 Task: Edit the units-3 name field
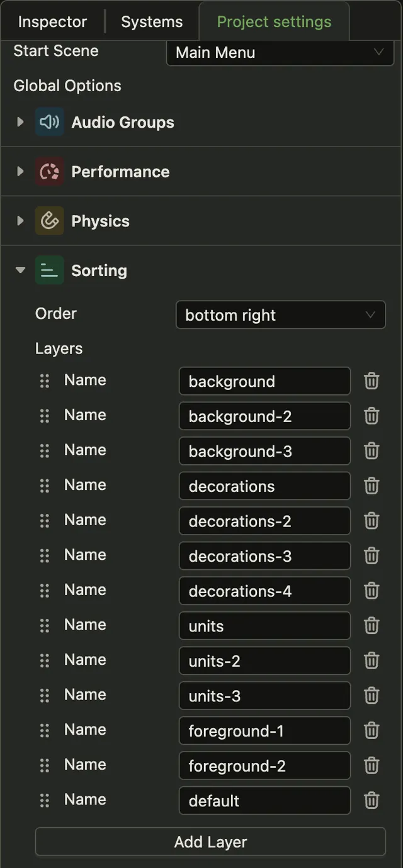(x=264, y=696)
